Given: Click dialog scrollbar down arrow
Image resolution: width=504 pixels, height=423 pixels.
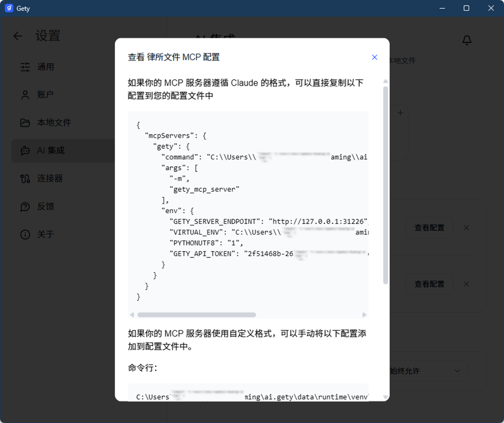Looking at the screenshot, I should coord(385,397).
